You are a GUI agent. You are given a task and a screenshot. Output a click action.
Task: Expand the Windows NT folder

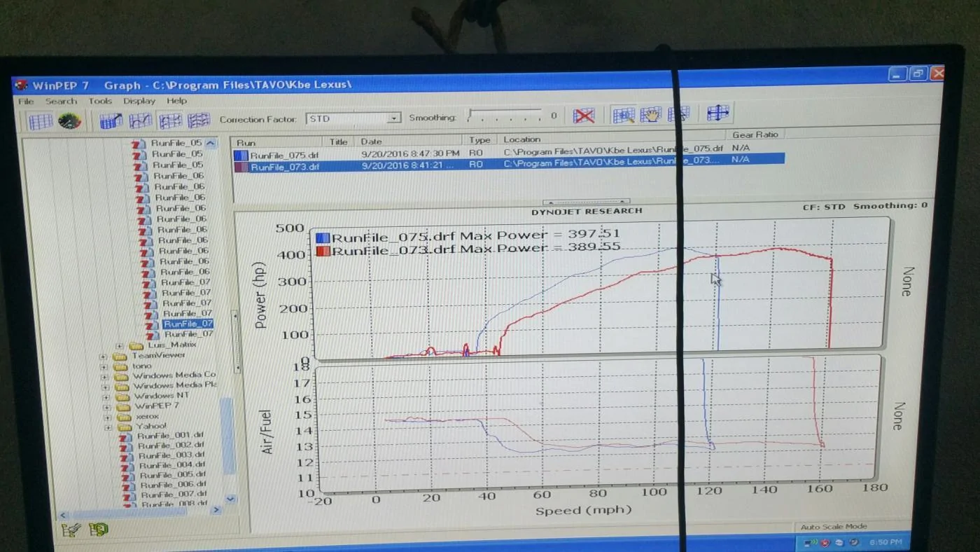coord(106,396)
